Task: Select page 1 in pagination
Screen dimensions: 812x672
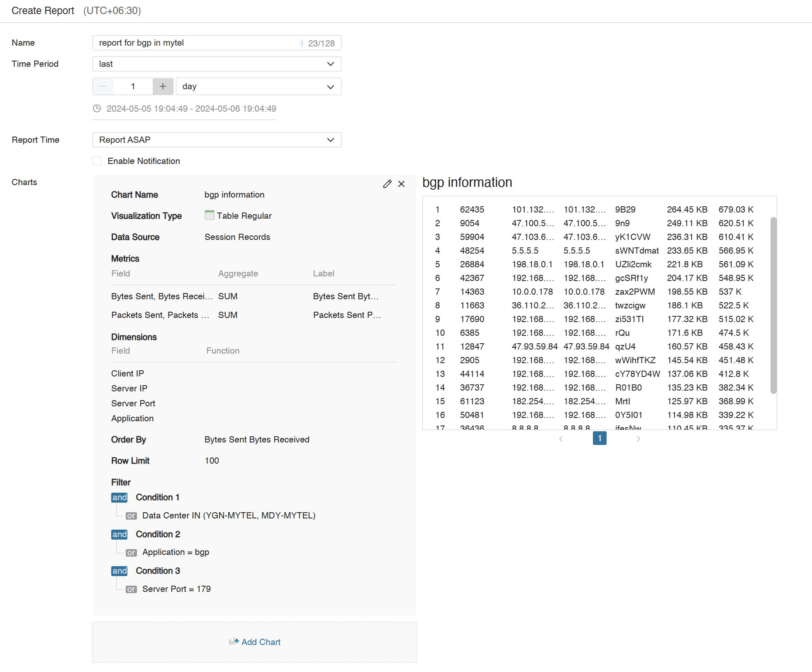Action: coord(600,438)
